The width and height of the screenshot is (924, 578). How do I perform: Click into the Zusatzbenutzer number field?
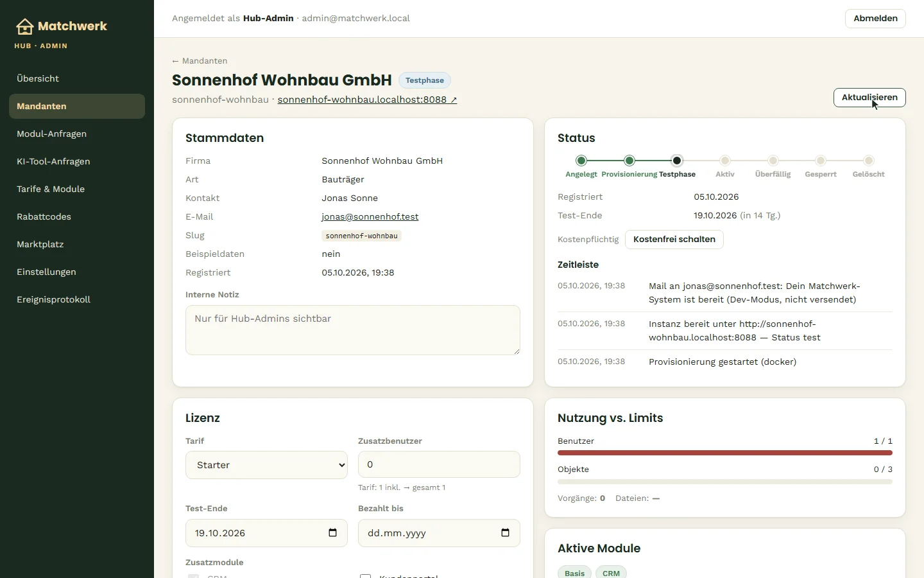pos(439,464)
